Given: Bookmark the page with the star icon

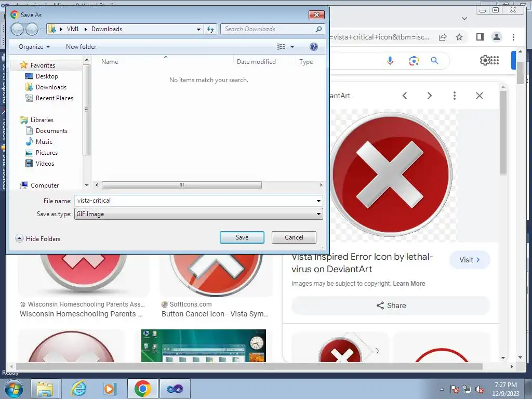Looking at the screenshot, I should click(x=459, y=37).
